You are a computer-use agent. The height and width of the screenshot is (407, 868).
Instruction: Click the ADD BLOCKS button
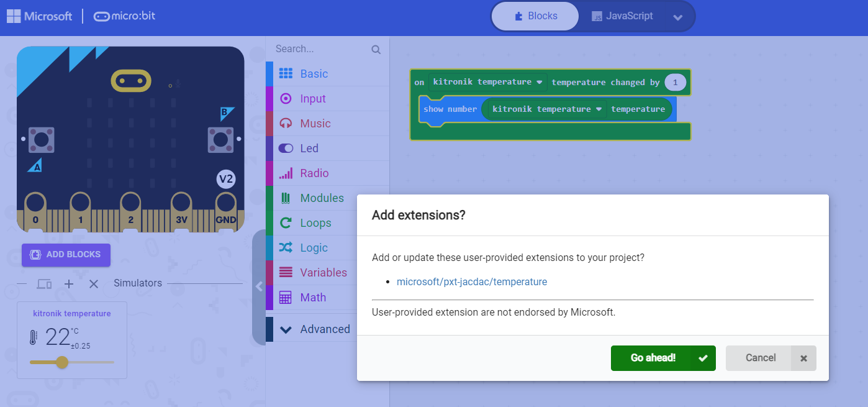tap(66, 255)
